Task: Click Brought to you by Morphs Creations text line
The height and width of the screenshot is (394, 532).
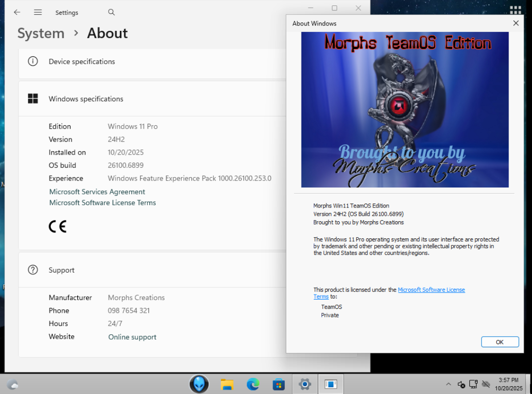Action: pyautogui.click(x=358, y=222)
